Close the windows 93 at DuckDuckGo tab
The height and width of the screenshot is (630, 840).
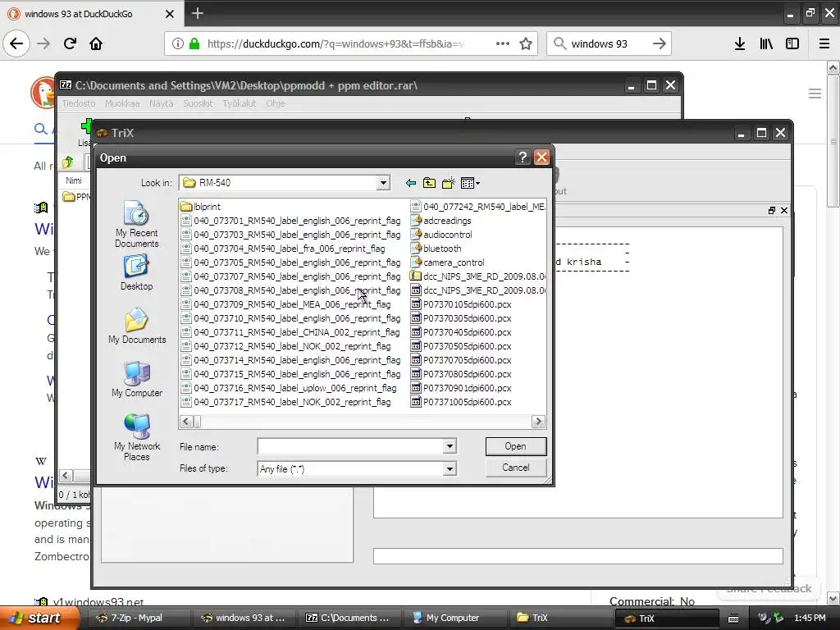(169, 13)
